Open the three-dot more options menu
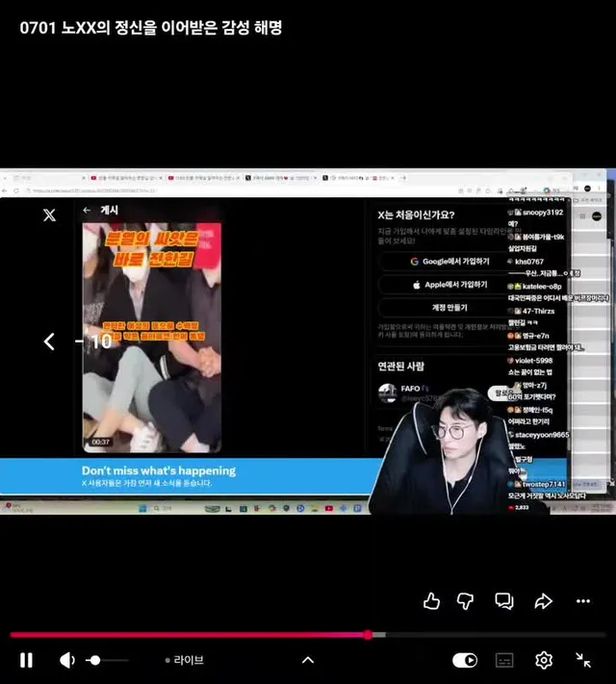The image size is (616, 684). pos(583,601)
